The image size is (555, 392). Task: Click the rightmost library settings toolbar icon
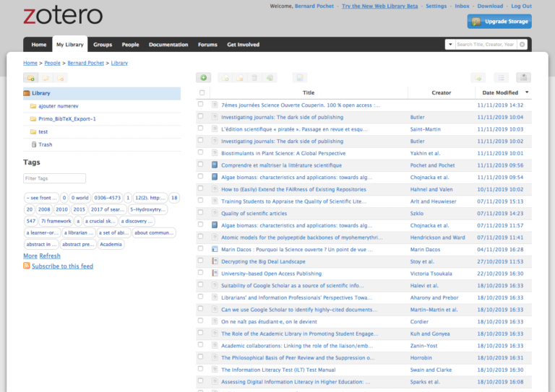coord(523,78)
